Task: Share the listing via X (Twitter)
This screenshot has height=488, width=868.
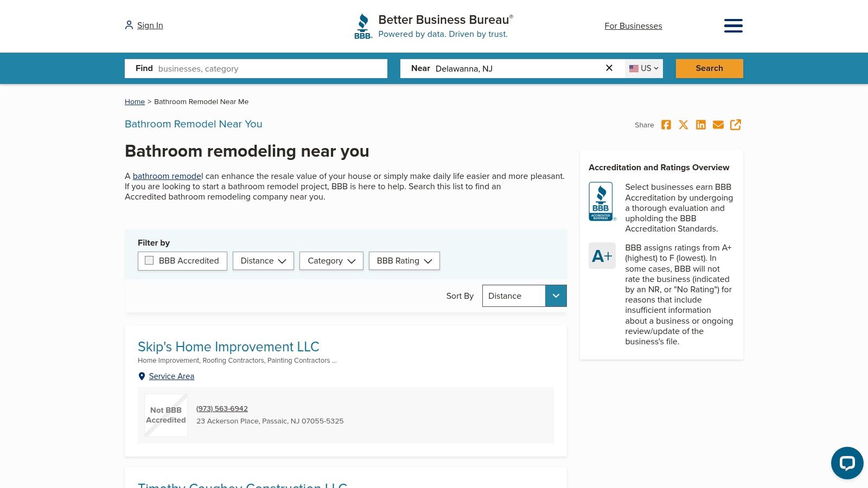Action: 684,125
